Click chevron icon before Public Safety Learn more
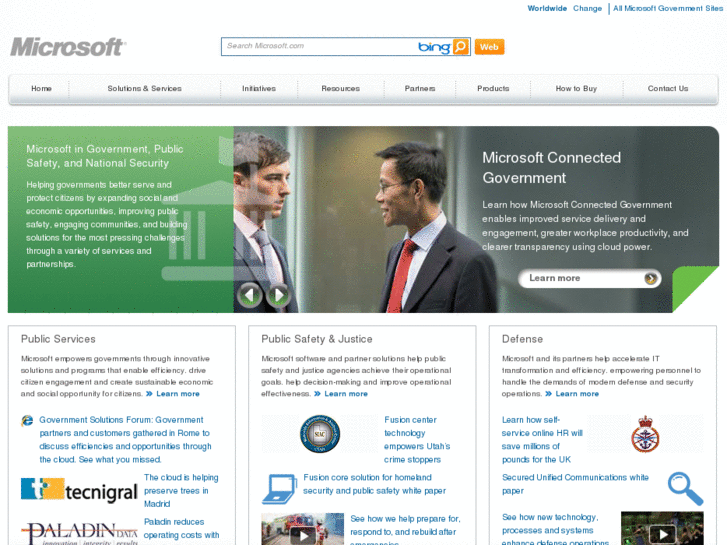The width and height of the screenshot is (727, 545). (317, 394)
